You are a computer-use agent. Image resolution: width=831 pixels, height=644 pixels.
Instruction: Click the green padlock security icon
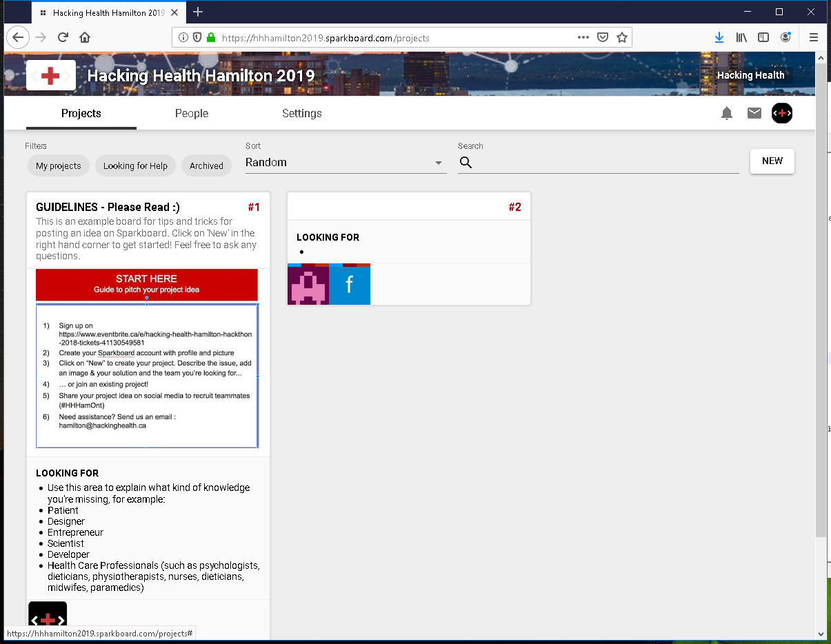click(210, 38)
